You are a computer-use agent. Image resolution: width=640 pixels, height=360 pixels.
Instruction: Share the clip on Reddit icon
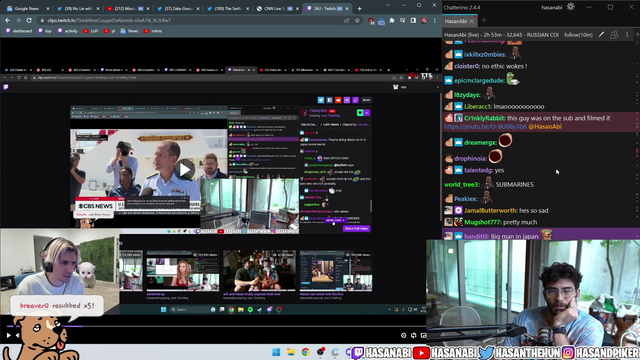[x=338, y=100]
